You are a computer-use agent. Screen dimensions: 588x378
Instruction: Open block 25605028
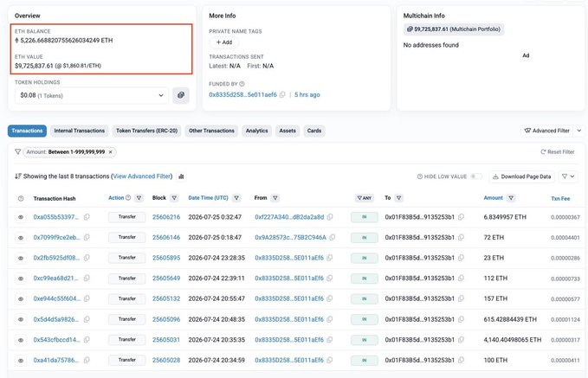166,360
